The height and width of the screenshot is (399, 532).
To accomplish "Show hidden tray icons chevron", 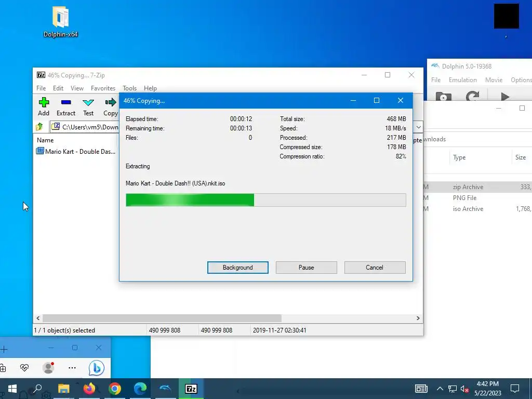I will [x=440, y=389].
